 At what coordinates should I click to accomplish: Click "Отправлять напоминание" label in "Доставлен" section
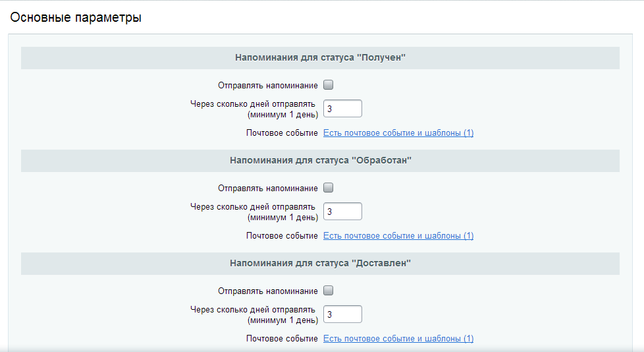[x=267, y=291]
